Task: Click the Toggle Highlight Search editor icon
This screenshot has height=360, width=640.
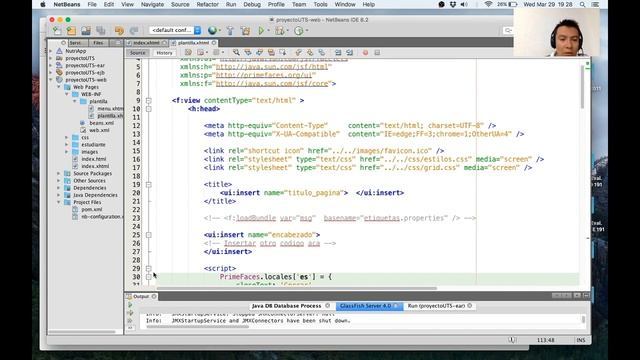Action: pos(271,53)
